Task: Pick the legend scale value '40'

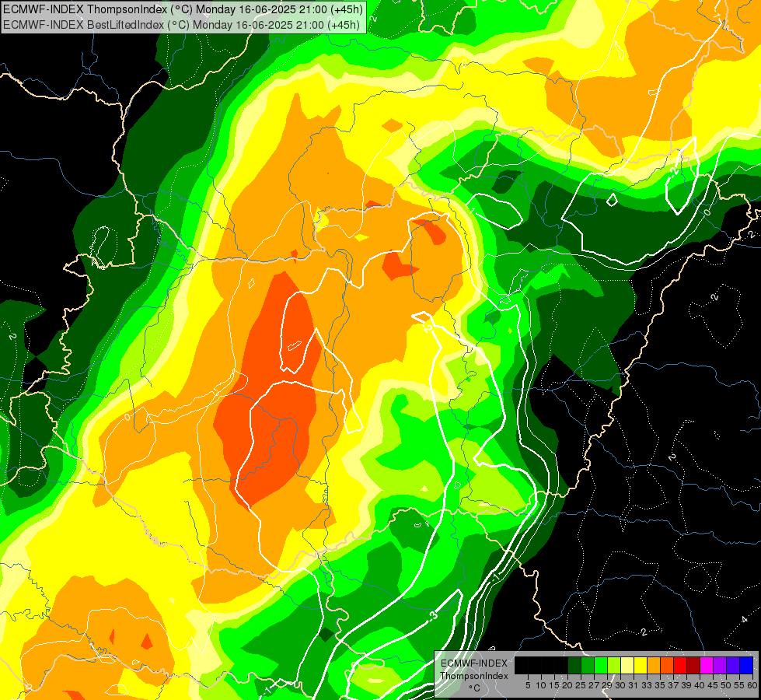Action: click(700, 685)
